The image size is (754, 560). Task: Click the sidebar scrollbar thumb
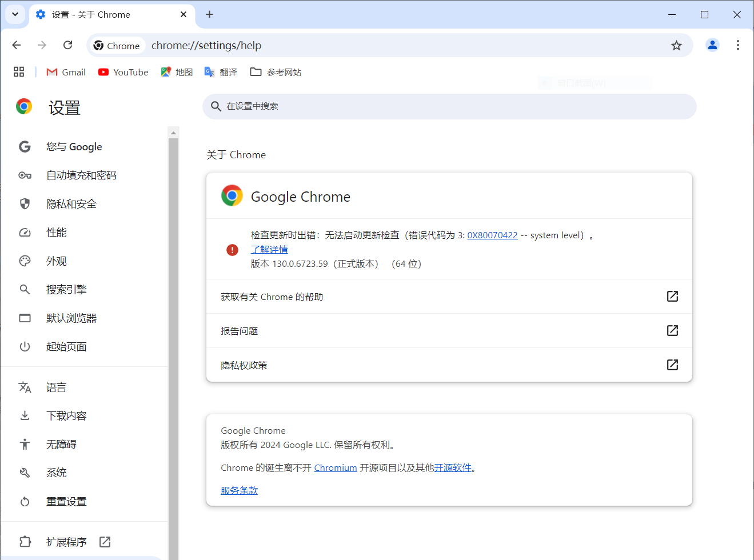click(x=173, y=349)
